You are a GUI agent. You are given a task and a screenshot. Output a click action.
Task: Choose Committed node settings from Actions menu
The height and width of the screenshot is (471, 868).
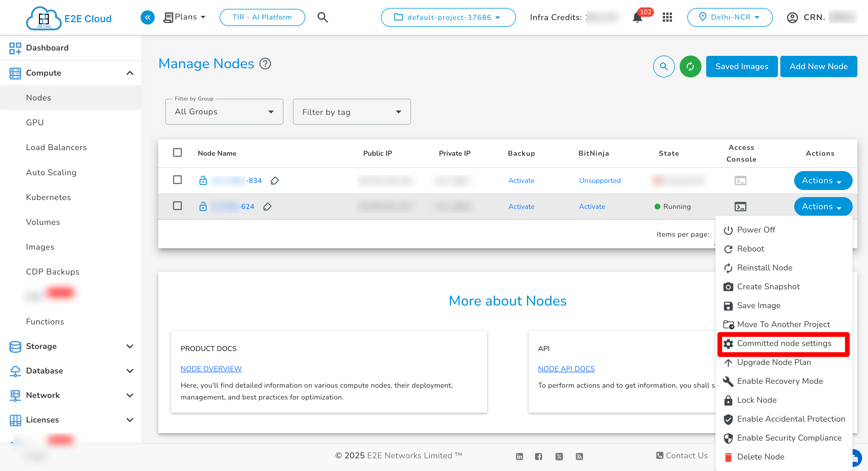coord(784,343)
